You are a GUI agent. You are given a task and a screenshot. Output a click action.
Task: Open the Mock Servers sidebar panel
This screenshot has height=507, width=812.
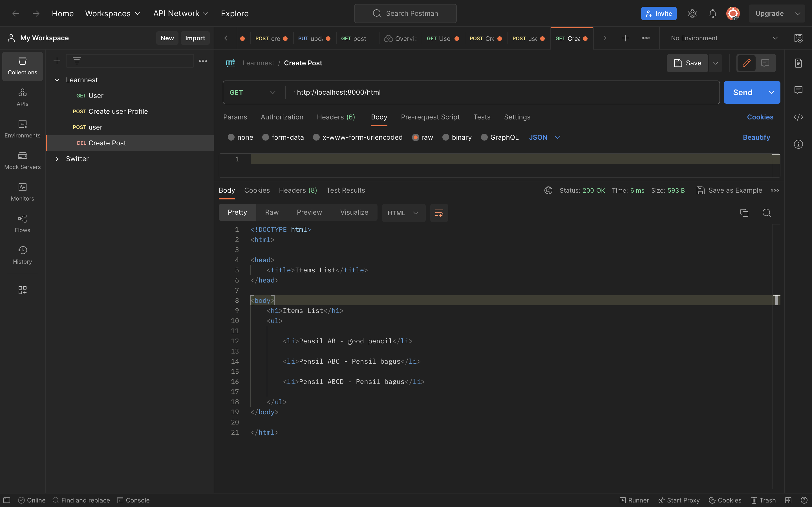pyautogui.click(x=23, y=160)
